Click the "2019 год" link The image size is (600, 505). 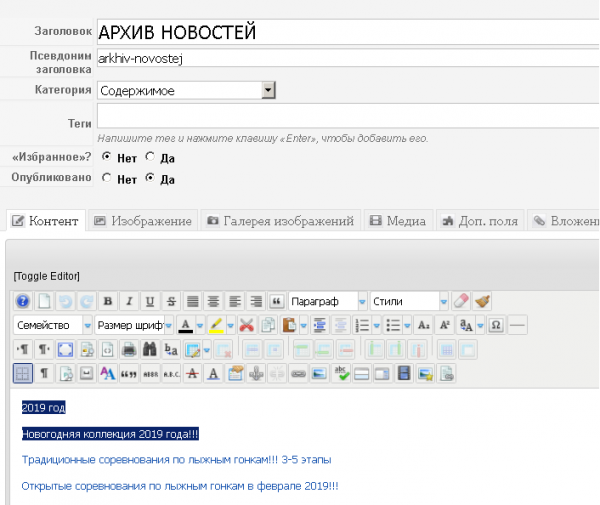[44, 408]
